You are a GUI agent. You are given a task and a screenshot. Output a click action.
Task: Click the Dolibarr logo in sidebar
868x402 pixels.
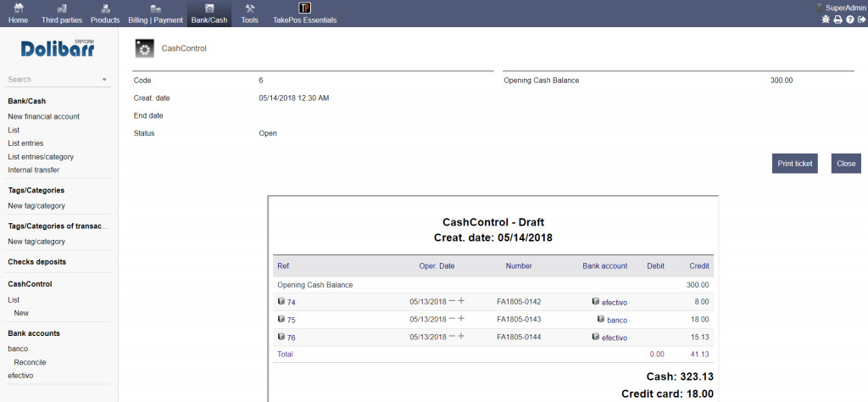click(x=58, y=48)
